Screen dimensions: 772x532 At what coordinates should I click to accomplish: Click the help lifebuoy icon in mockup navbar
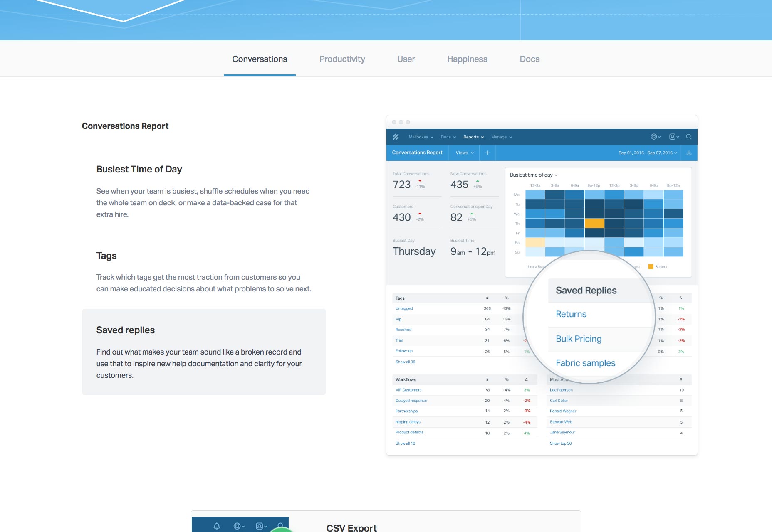[656, 137]
